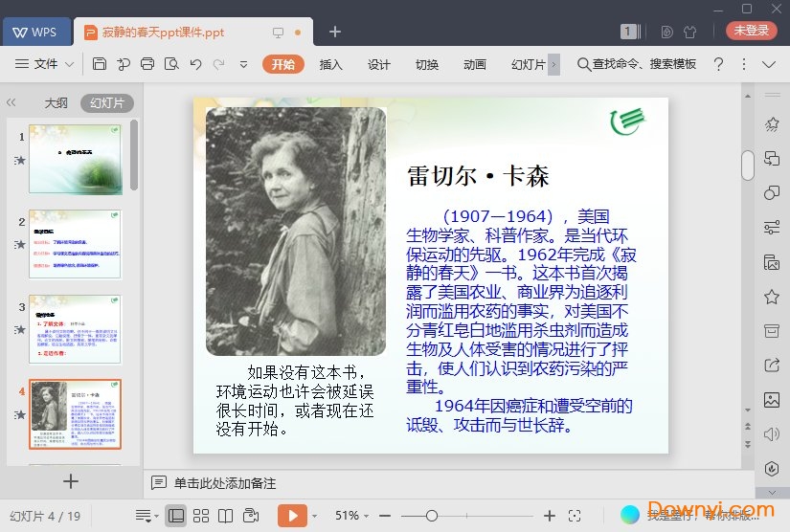Select 幻灯片 slides view in side panel
The height and width of the screenshot is (532, 790).
[x=106, y=103]
